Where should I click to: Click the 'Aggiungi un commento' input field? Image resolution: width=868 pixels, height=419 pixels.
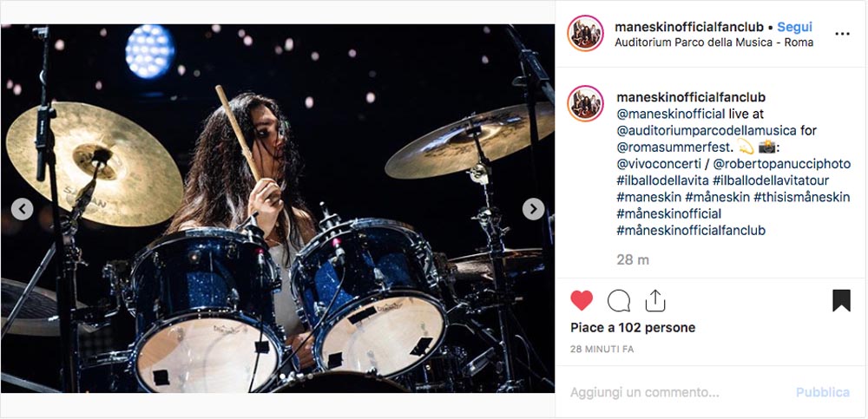tap(675, 392)
